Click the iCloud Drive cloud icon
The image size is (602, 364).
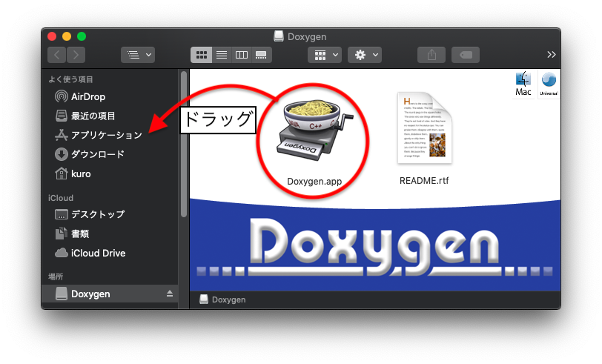tap(62, 253)
